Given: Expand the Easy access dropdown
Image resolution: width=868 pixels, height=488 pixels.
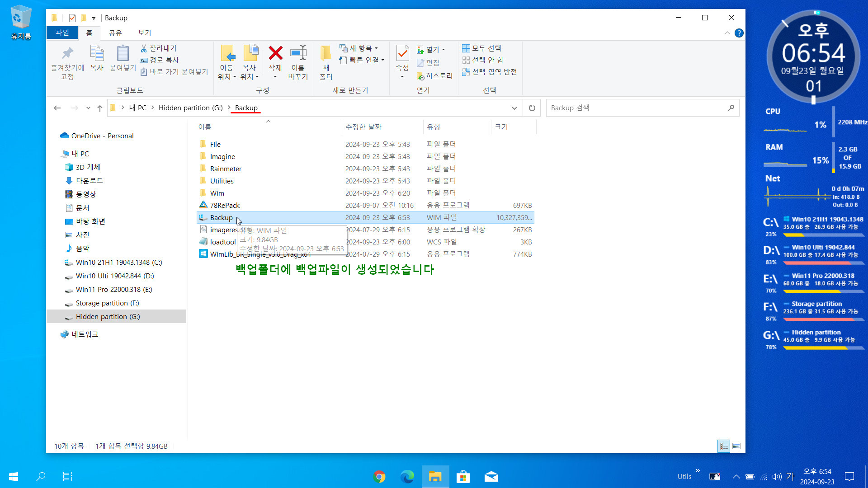Looking at the screenshot, I should pos(363,60).
